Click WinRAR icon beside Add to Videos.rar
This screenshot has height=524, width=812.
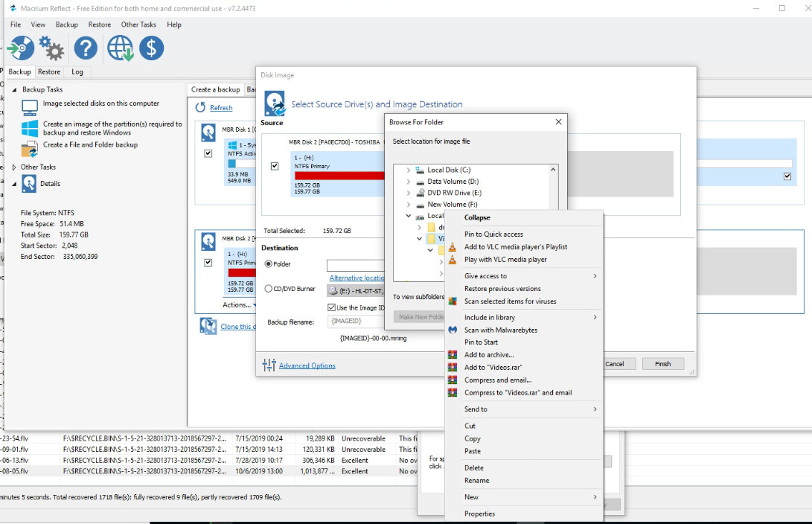point(453,367)
